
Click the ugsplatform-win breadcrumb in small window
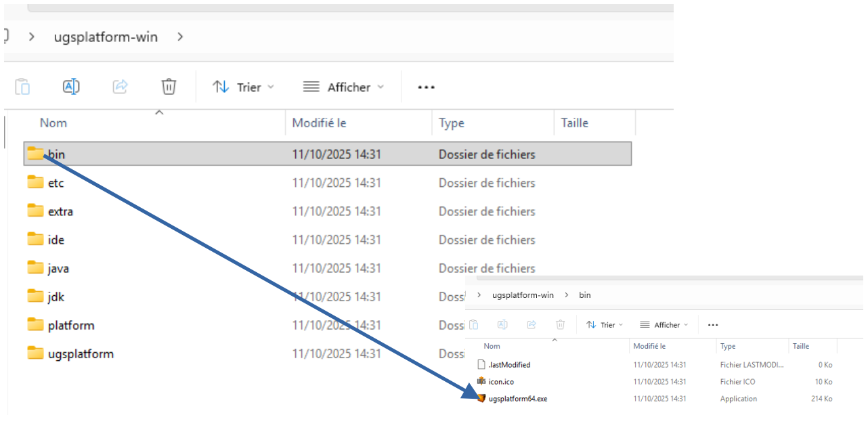(523, 295)
